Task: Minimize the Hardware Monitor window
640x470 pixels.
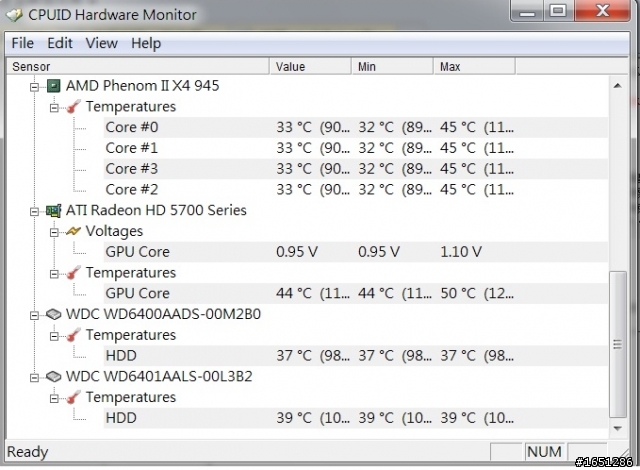Action: tap(527, 11)
